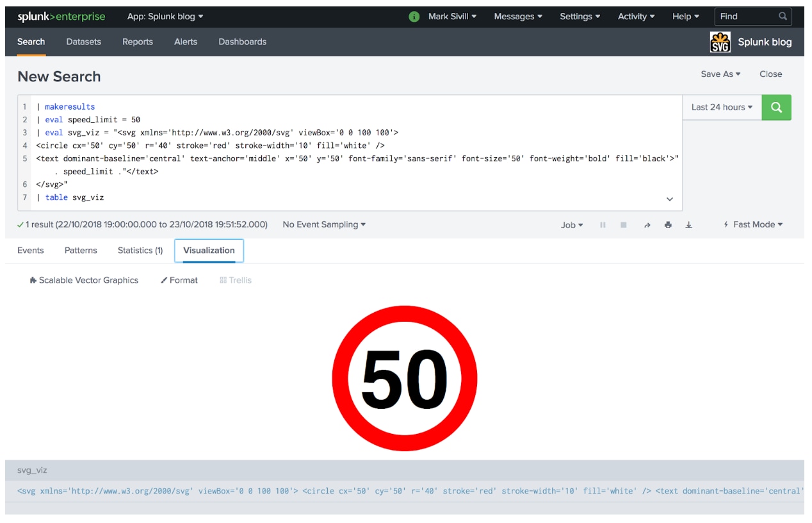Go to the Dashboards nav tab
The height and width of the screenshot is (523, 812).
point(242,42)
